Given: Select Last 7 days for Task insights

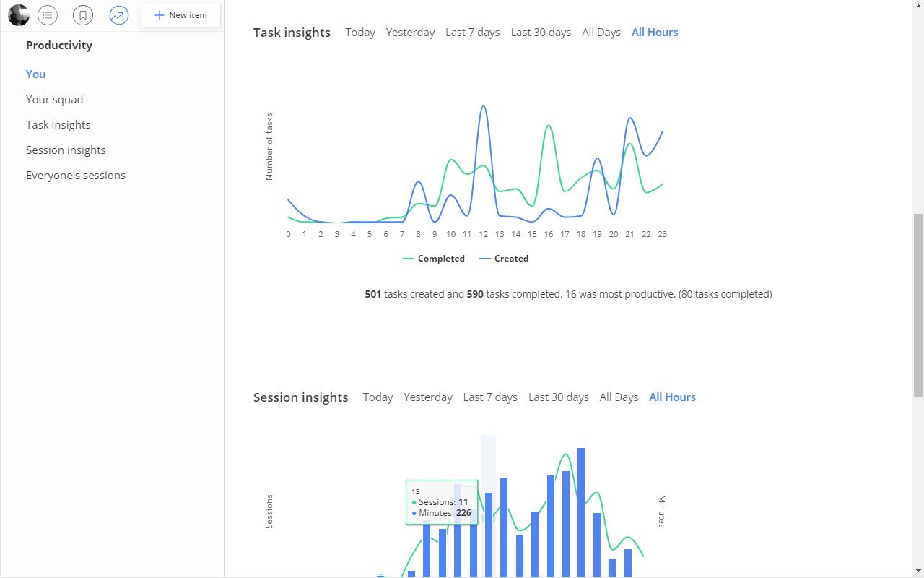Looking at the screenshot, I should (473, 33).
